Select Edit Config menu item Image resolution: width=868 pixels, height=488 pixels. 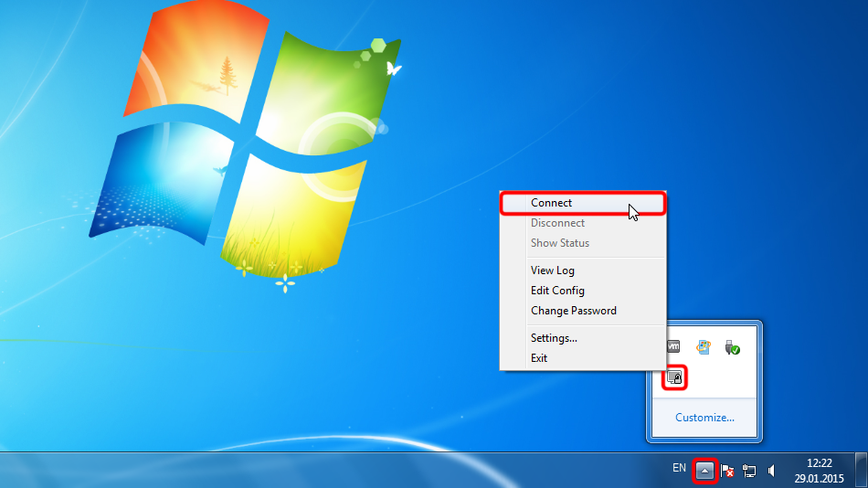(x=557, y=291)
